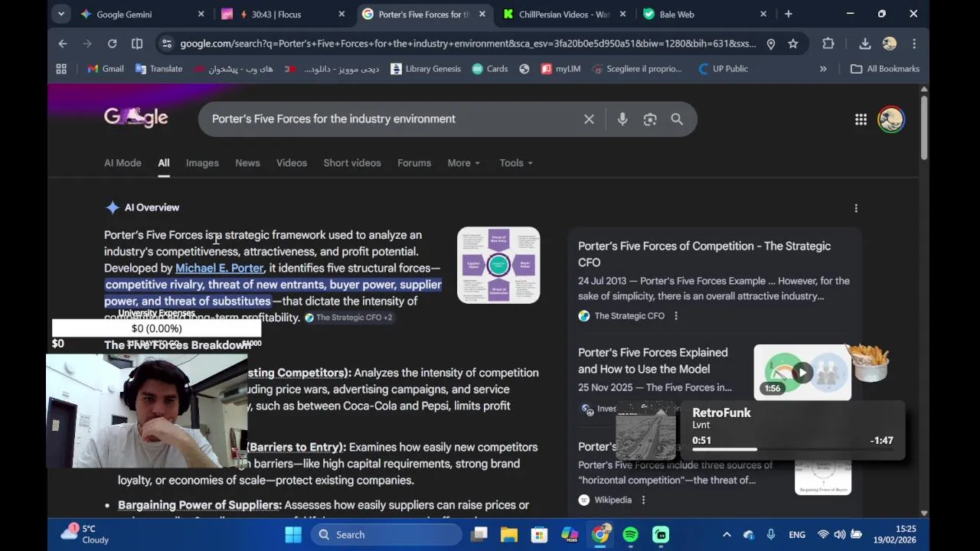This screenshot has height=551, width=980.
Task: Open Google account avatar
Action: point(891,119)
